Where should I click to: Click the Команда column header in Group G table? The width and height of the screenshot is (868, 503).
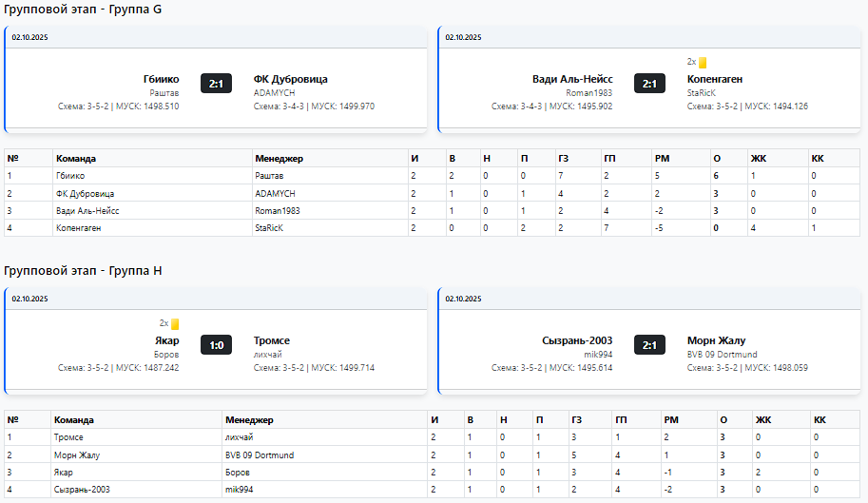76,158
